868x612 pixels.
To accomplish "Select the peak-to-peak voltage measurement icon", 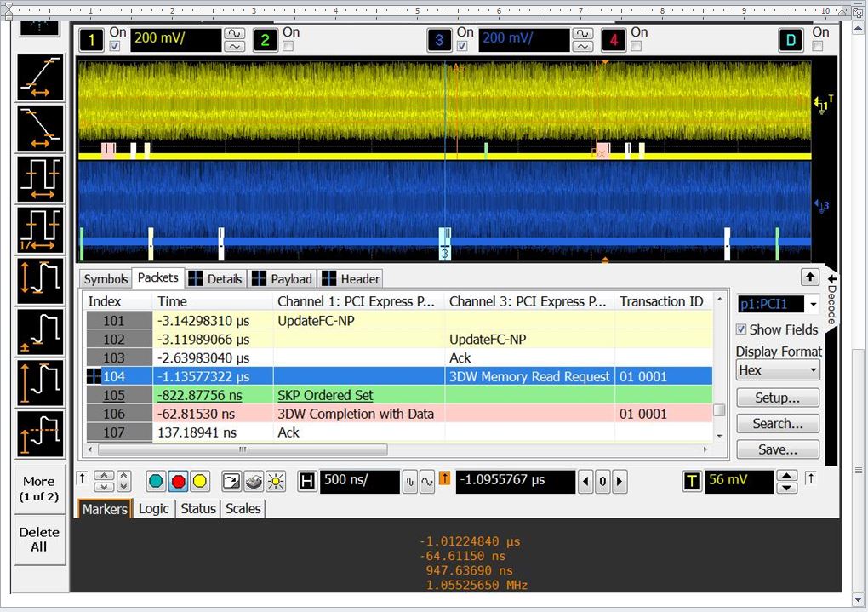I will click(x=40, y=281).
